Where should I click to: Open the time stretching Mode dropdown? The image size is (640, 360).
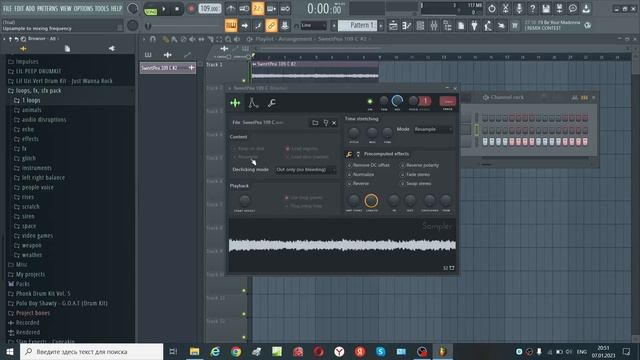[x=433, y=129]
